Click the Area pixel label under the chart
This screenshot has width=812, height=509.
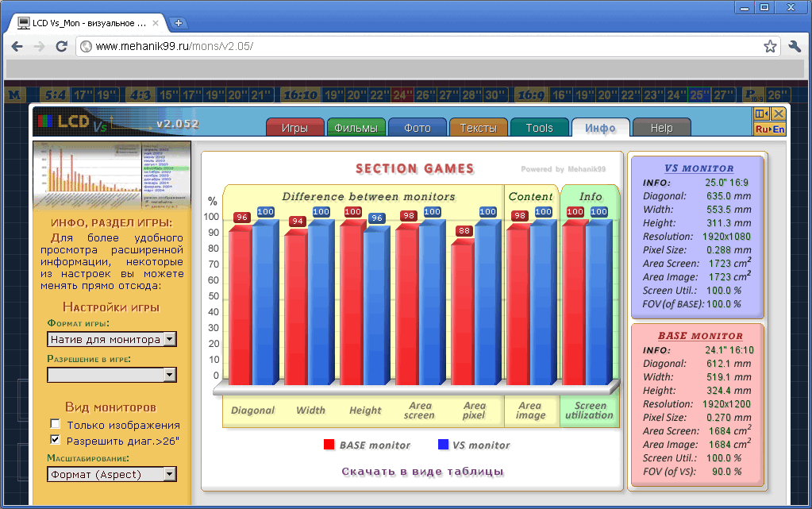click(x=475, y=410)
